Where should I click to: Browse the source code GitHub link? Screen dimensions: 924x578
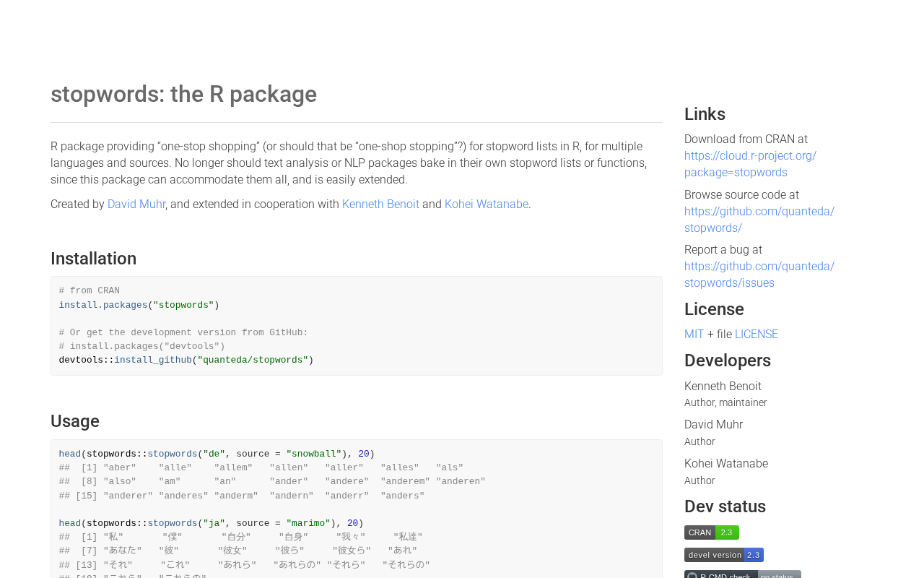click(759, 220)
